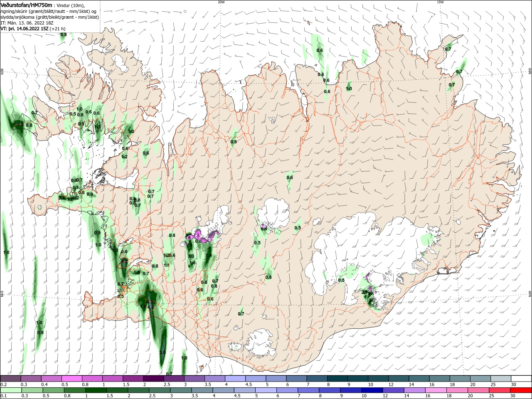Click the '1.8' precipitation value on the map

(x=192, y=263)
